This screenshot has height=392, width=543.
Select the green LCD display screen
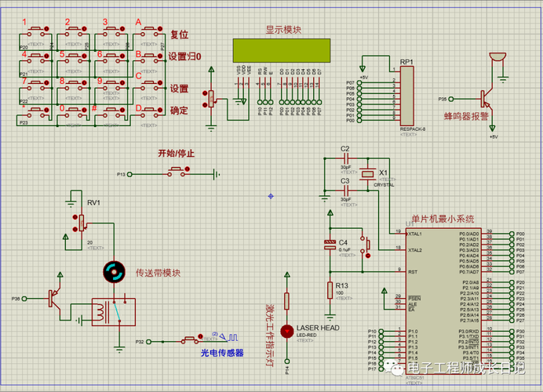click(282, 50)
